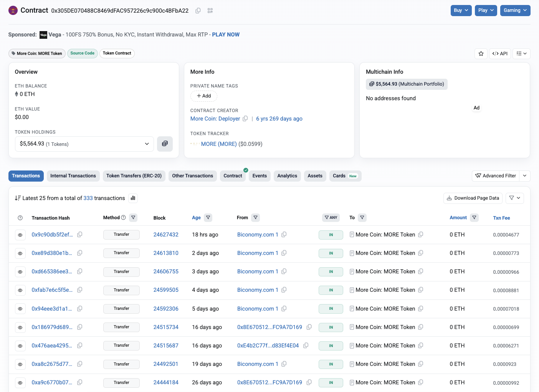
Task: Open the Buy dropdown menu
Action: click(x=461, y=10)
